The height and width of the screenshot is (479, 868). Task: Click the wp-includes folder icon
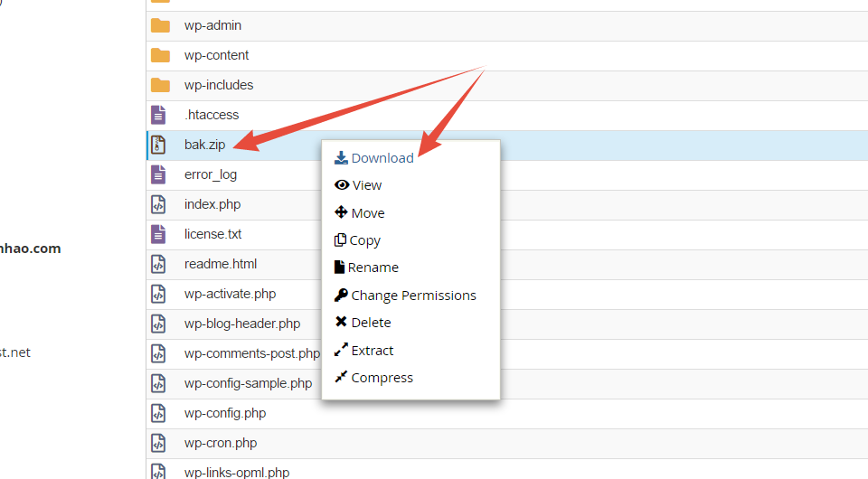(x=160, y=85)
